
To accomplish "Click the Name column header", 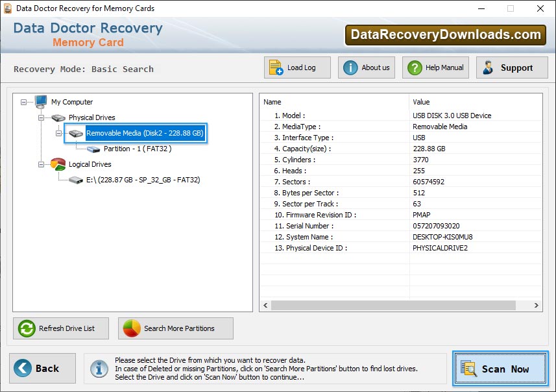I will pos(334,102).
